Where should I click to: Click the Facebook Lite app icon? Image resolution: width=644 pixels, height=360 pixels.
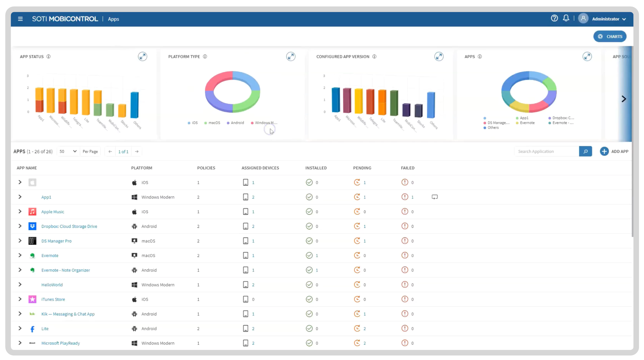[x=32, y=329]
